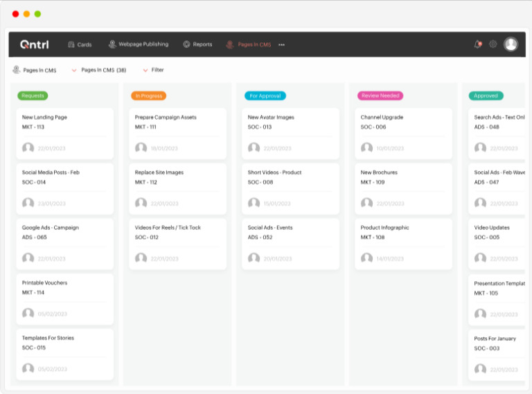Open the New Brochures card
The width and height of the screenshot is (532, 394).
click(x=403, y=189)
